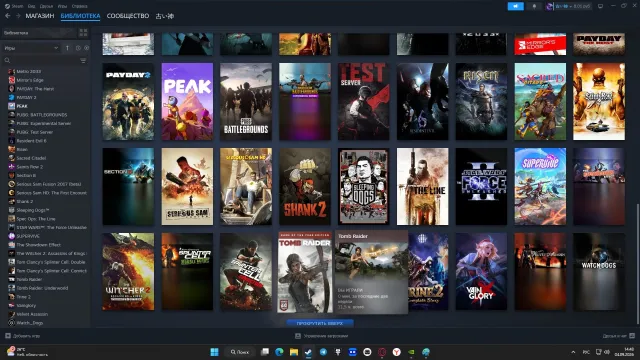The image size is (640, 360).
Task: Open advanced filter options icon
Action: 83,60
